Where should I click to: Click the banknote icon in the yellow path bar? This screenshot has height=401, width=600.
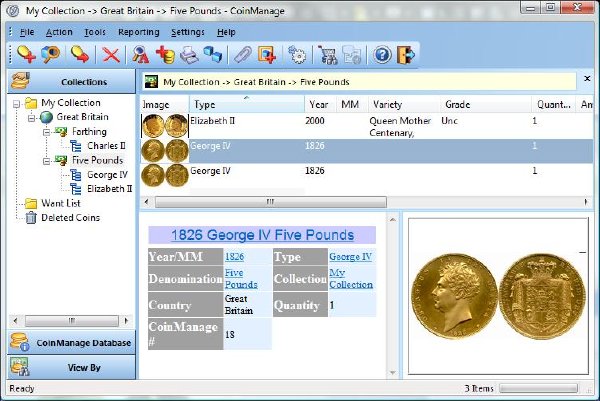coord(152,81)
